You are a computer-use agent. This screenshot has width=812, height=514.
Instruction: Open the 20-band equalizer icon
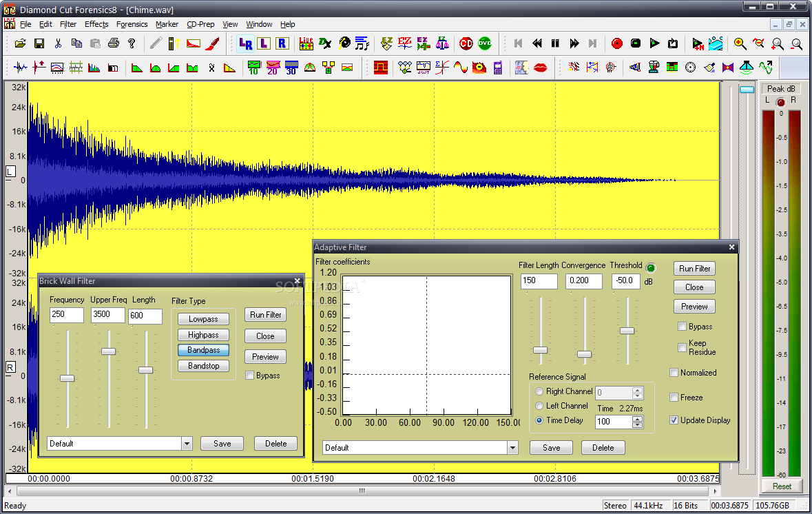point(273,68)
